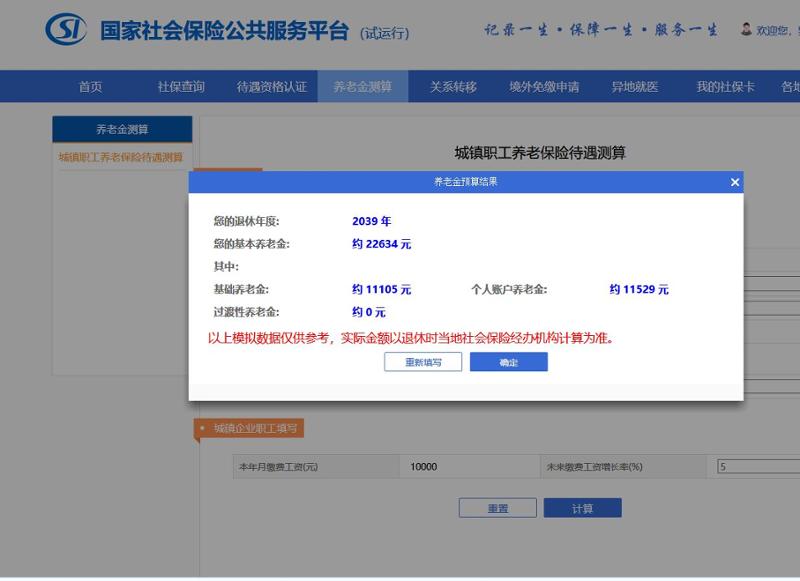Click the 重置 button below the form
The height and width of the screenshot is (581, 800).
click(x=497, y=508)
